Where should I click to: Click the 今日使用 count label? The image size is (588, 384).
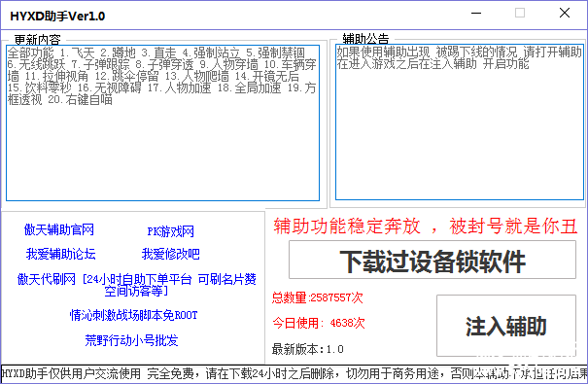(x=319, y=323)
